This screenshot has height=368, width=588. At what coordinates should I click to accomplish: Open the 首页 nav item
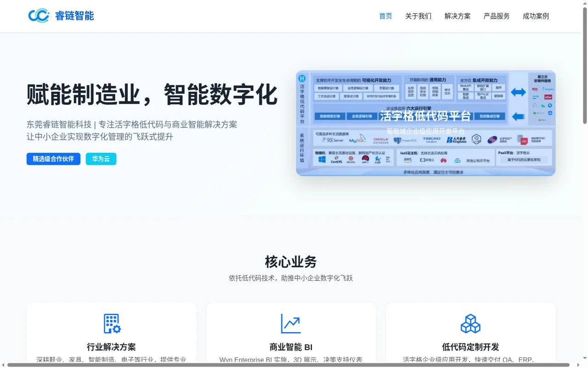click(x=385, y=16)
